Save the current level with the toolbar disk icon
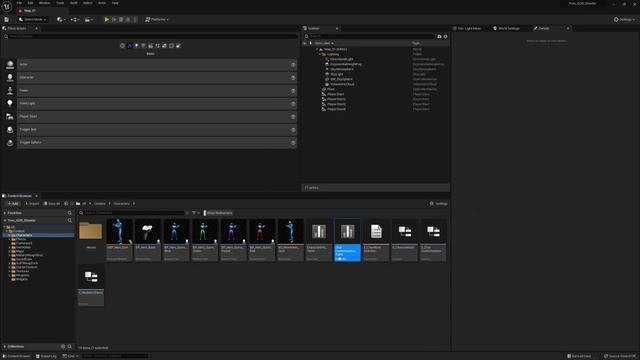Image resolution: width=640 pixels, height=360 pixels. tap(7, 20)
